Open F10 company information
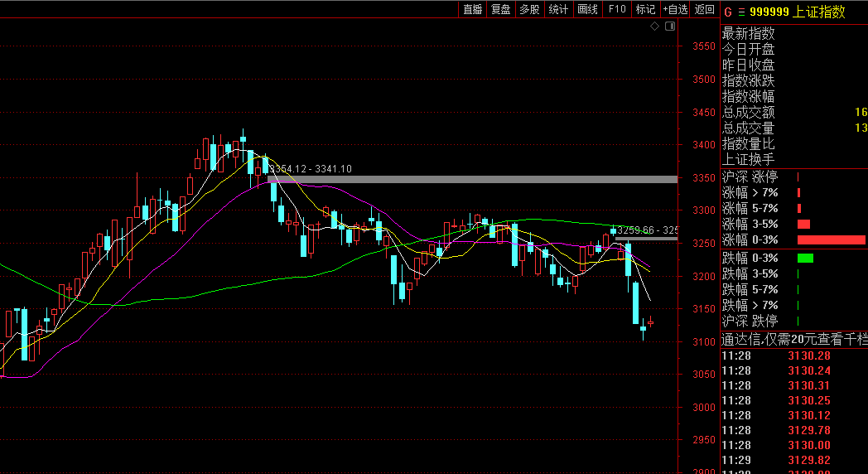Viewport: 868px width, 474px height. [617, 9]
